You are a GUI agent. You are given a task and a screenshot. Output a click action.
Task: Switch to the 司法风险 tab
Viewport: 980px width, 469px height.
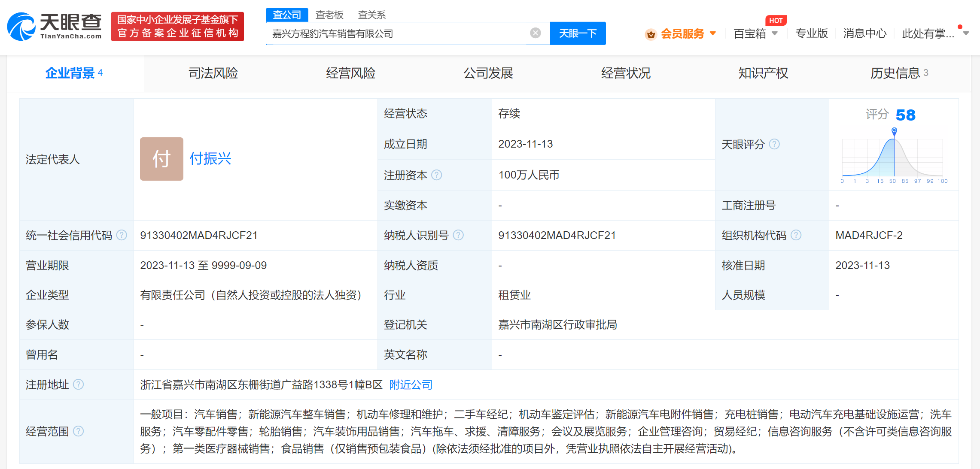(213, 73)
